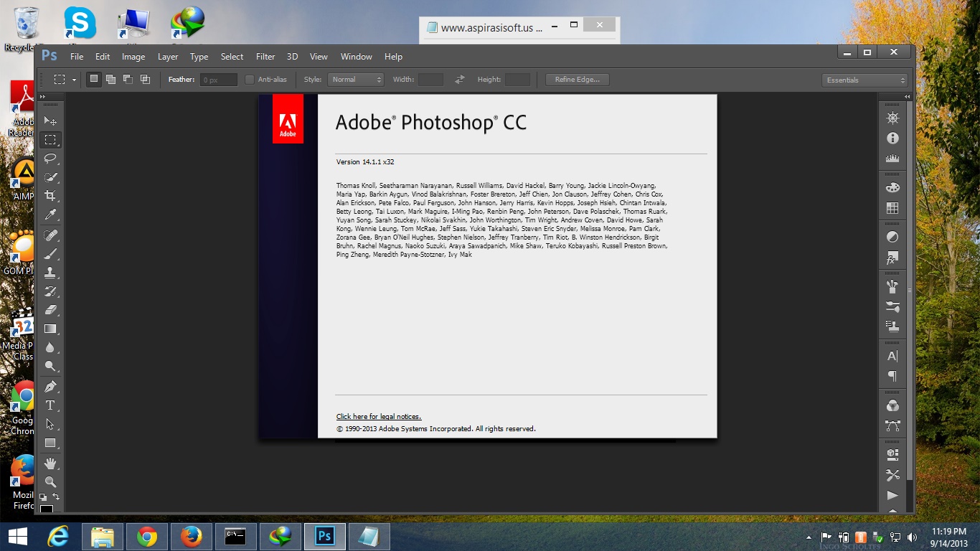Screen dimensions: 980x551
Task: Select the Eraser tool
Action: tap(50, 310)
